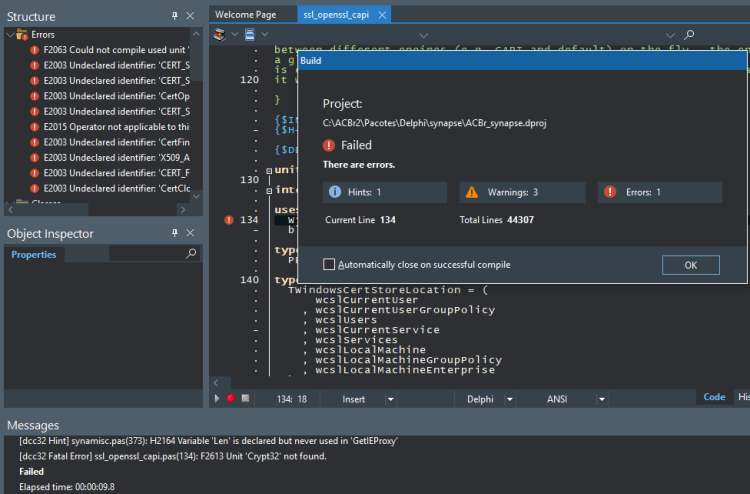
Task: Click the macro play arrow in status bar
Action: 217,398
